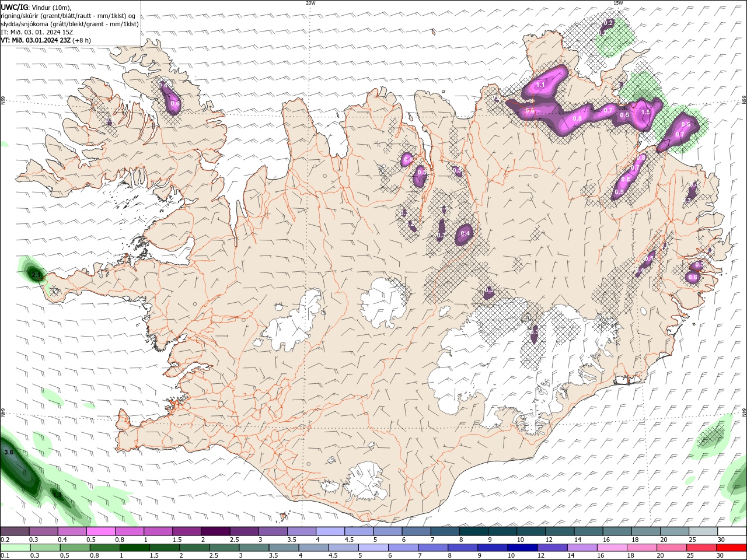Click the 20W longitude label

(x=310, y=3)
